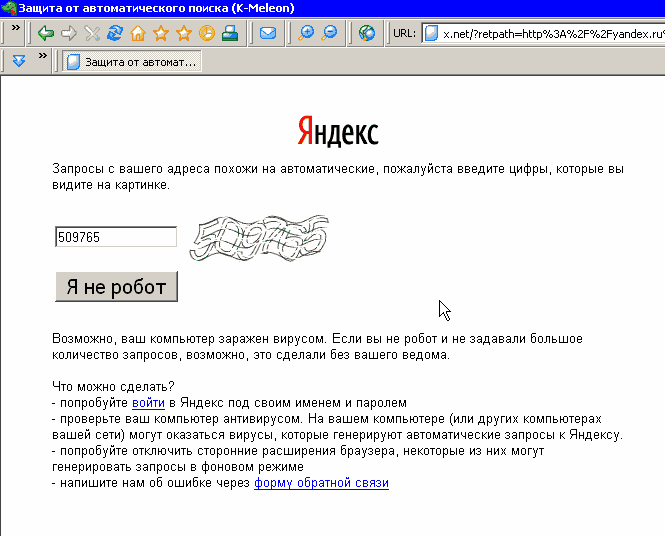Reload the page with the blue refresh icon
Screen dimensions: 665x536
coord(115,33)
